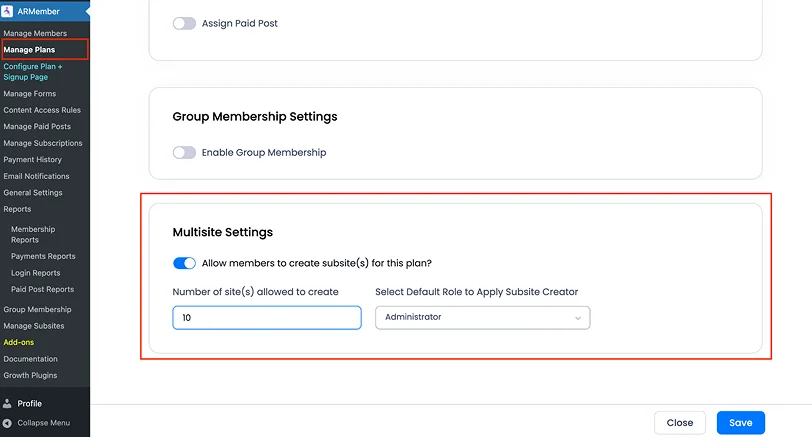Open General Settings

tap(33, 193)
